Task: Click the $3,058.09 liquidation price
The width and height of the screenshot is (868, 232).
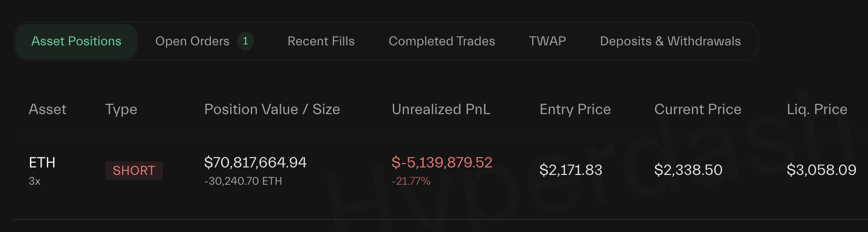Action: click(x=821, y=170)
